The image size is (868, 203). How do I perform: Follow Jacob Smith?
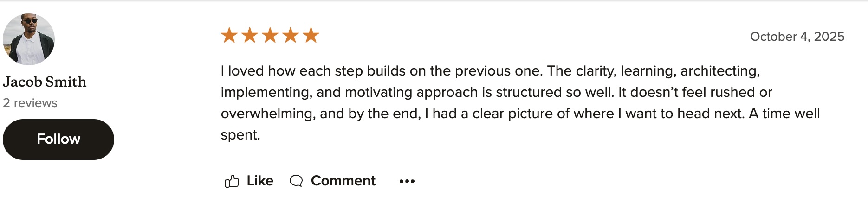pyautogui.click(x=58, y=139)
